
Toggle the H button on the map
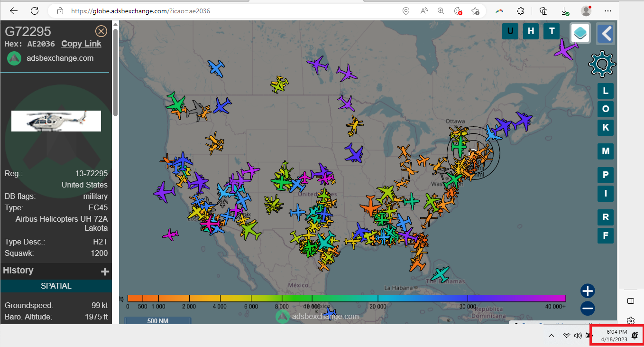(x=531, y=31)
